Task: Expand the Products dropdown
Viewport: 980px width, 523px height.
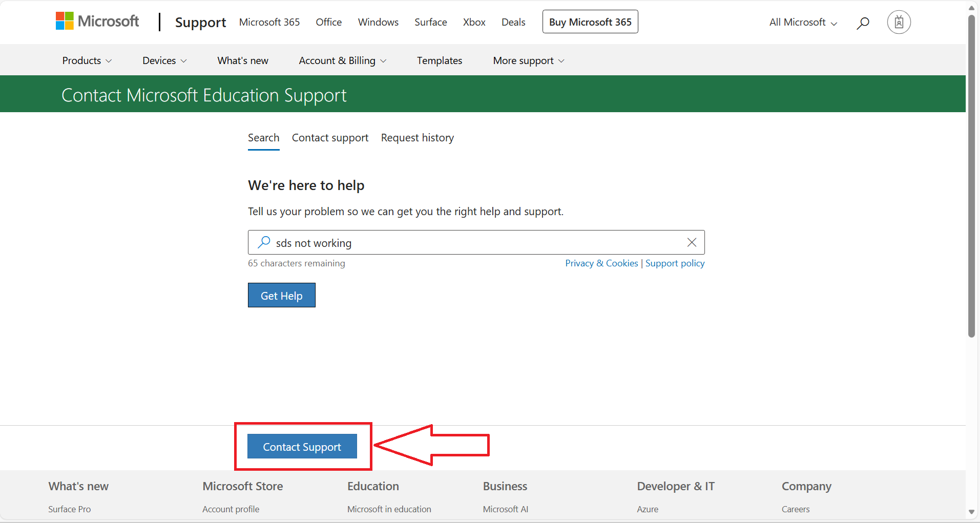Action: [87, 60]
